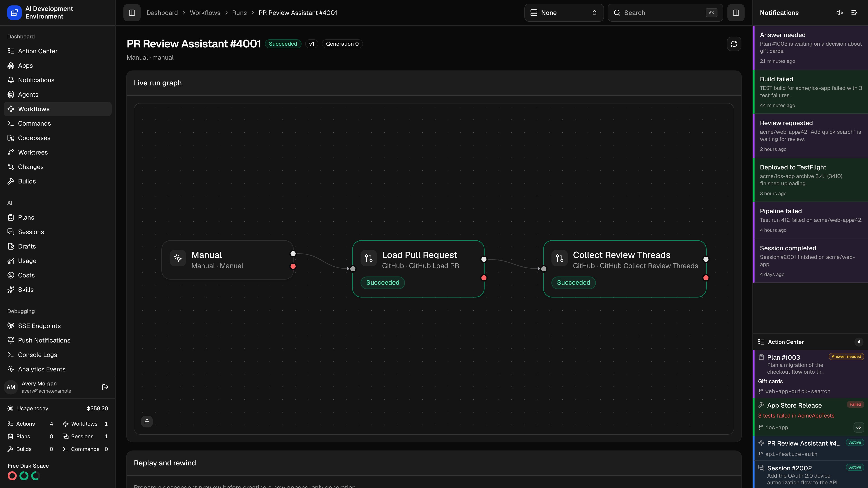Click the Push Notifications bell icon
Image resolution: width=868 pixels, height=488 pixels.
pyautogui.click(x=11, y=340)
